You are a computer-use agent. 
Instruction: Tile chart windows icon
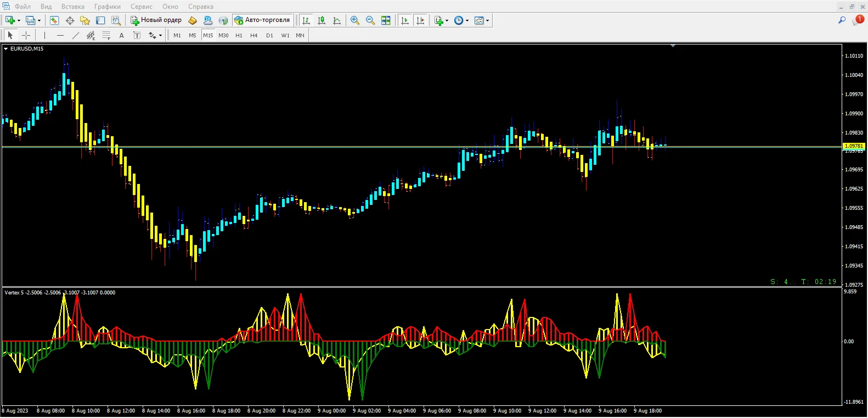[x=386, y=20]
